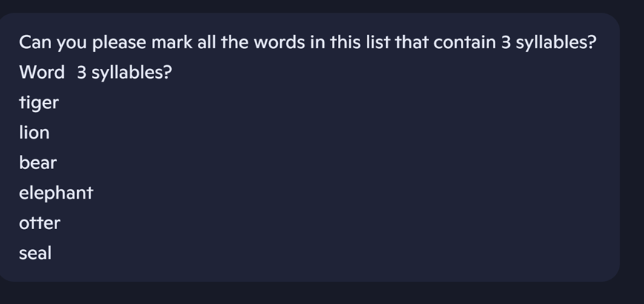Click empty space inside the message bubble

370,165
